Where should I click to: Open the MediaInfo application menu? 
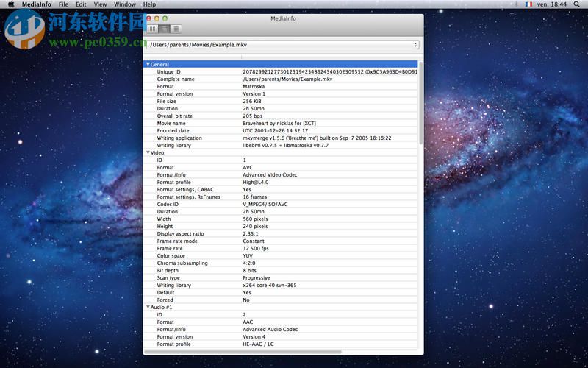36,4
